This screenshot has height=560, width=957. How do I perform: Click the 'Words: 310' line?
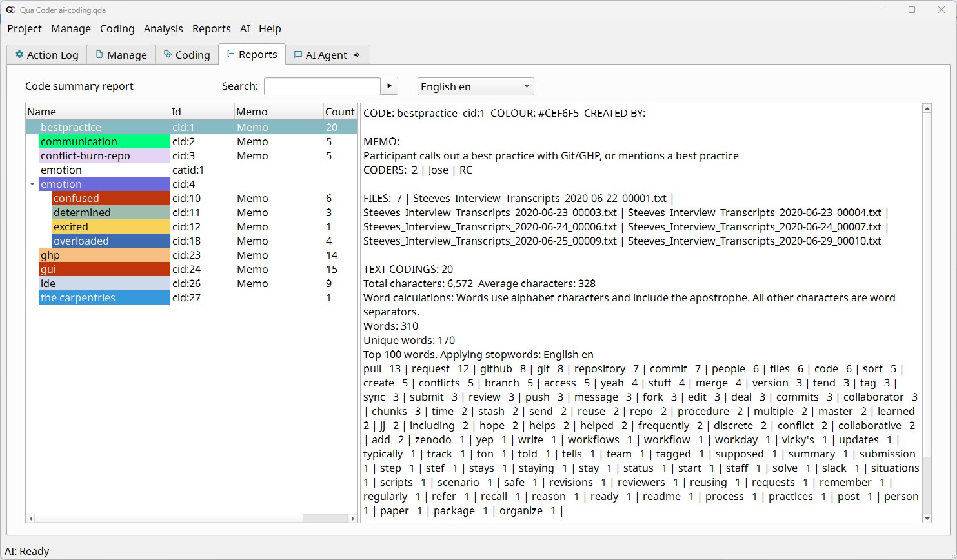pos(391,326)
